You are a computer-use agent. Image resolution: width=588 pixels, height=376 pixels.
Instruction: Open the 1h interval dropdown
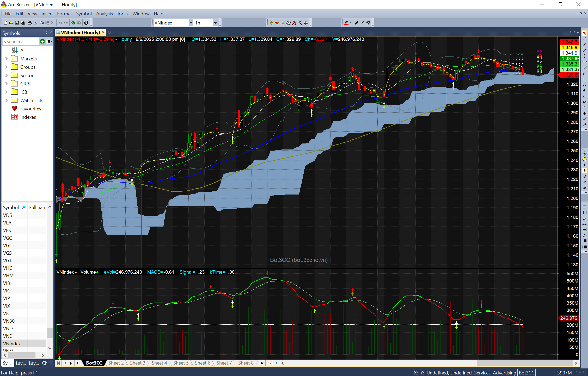coord(215,23)
